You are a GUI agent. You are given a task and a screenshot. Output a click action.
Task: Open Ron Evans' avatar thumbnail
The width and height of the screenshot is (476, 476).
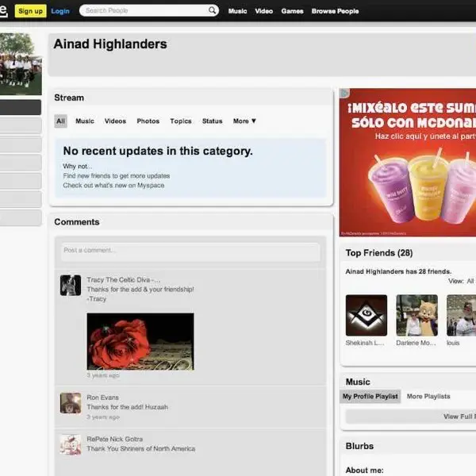coord(71,403)
